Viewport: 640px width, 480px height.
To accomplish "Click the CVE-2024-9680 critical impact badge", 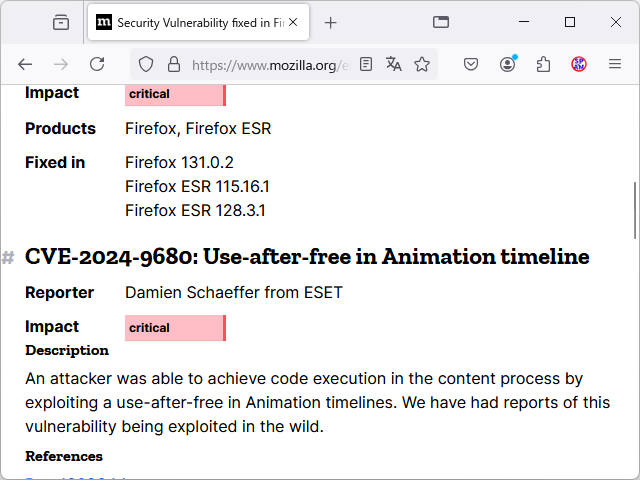I will coord(175,328).
